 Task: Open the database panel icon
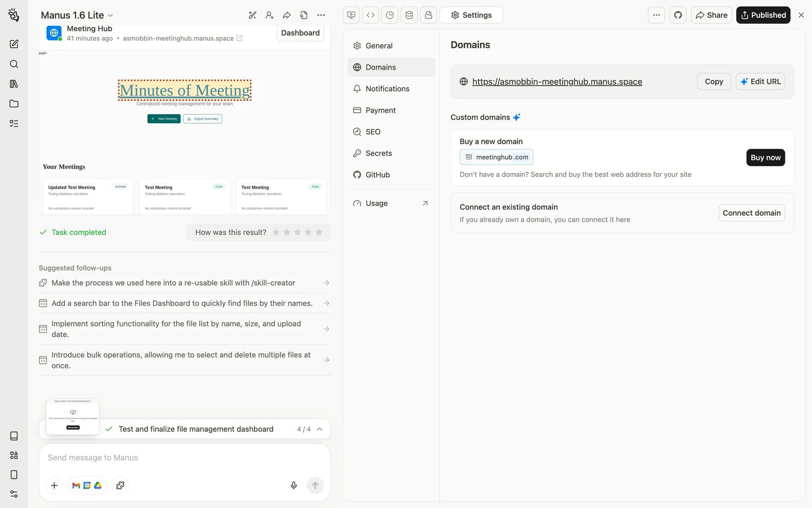(x=409, y=15)
